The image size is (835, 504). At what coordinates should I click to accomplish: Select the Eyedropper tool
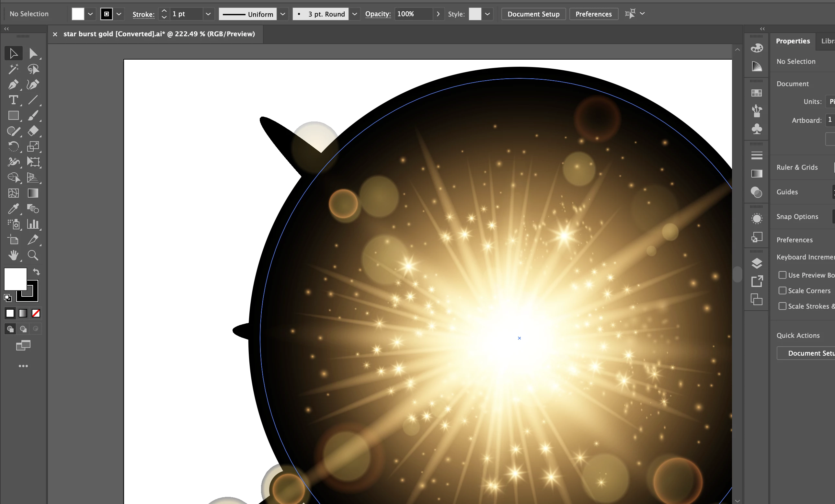point(13,209)
